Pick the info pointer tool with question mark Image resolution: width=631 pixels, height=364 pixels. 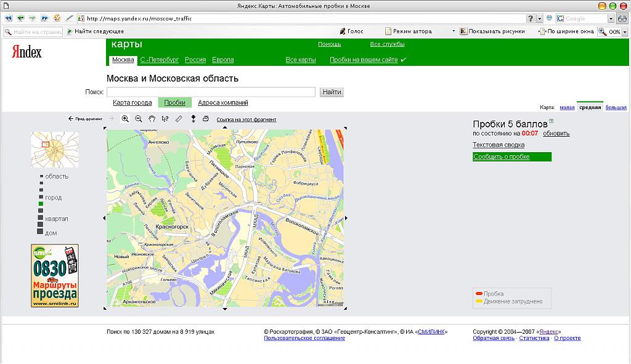165,119
